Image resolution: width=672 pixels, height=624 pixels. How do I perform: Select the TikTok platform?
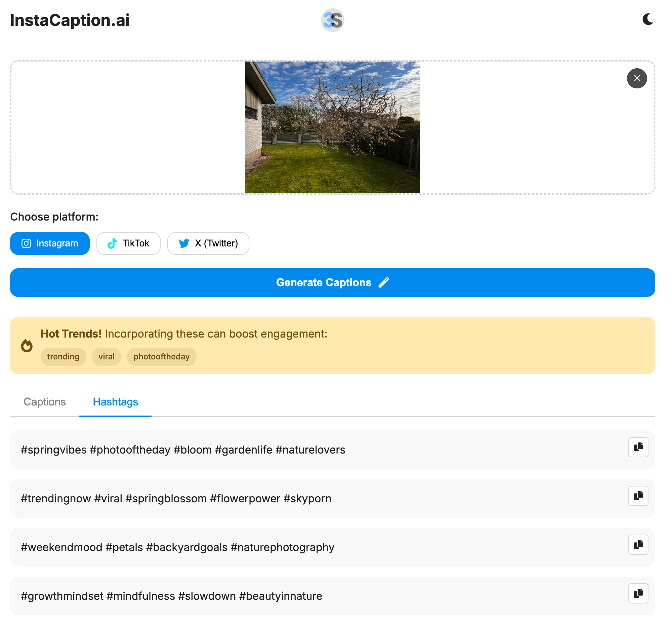click(128, 243)
